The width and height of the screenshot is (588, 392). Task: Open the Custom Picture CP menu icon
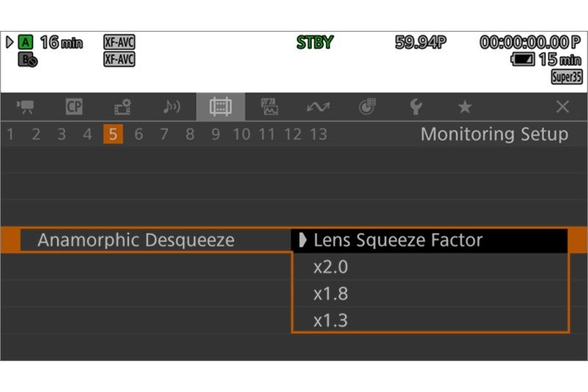pos(74,107)
